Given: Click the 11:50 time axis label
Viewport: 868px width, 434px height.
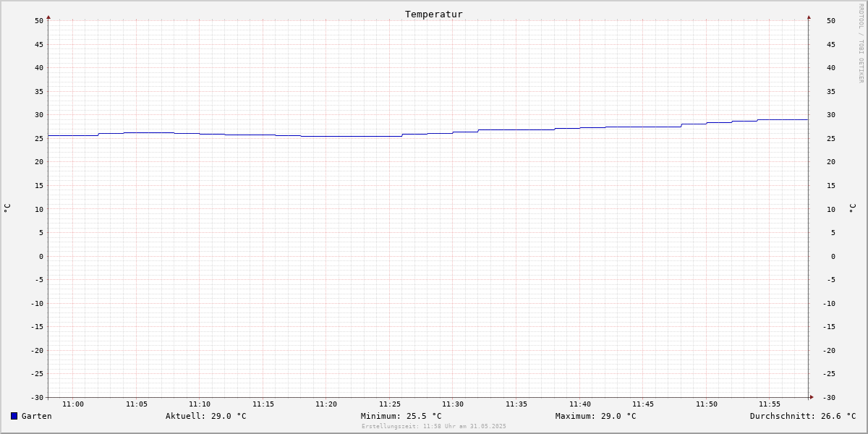Looking at the screenshot, I should click(707, 404).
